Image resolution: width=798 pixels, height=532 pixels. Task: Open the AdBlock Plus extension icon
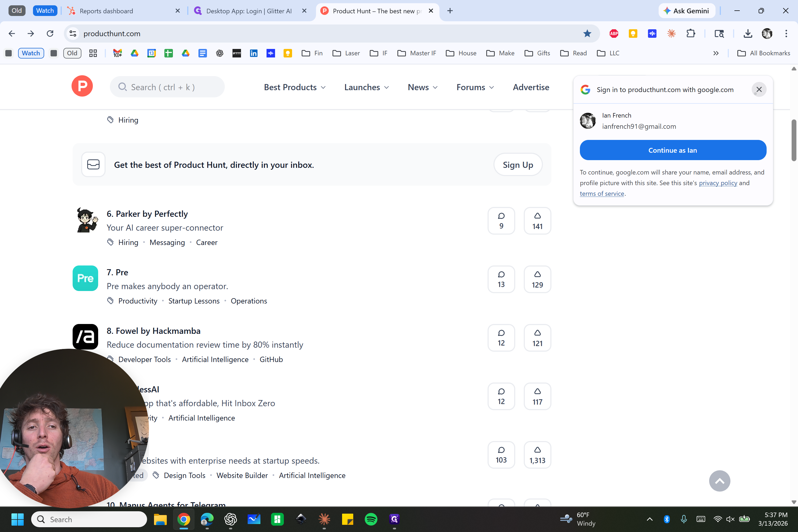pos(613,34)
